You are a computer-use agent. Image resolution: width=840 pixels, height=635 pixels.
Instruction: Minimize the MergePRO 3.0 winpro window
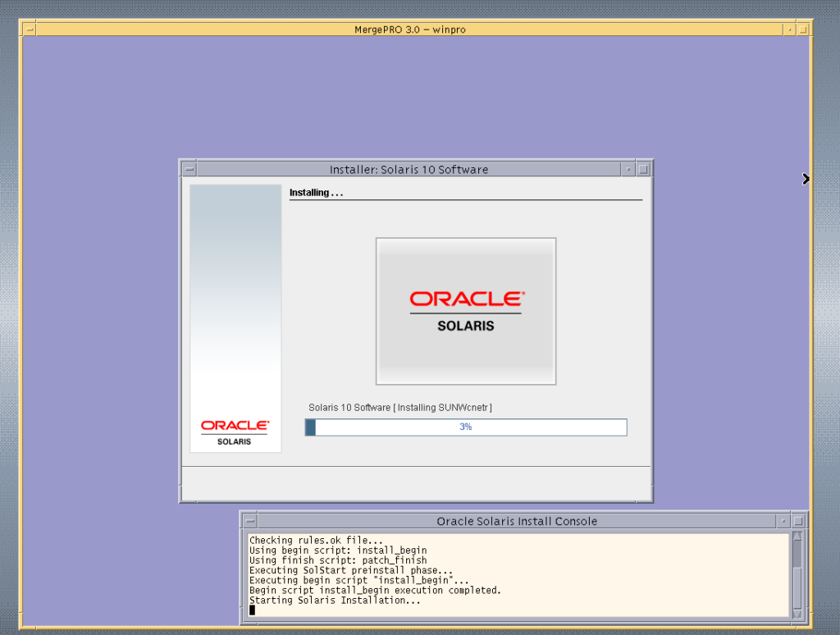pos(790,30)
